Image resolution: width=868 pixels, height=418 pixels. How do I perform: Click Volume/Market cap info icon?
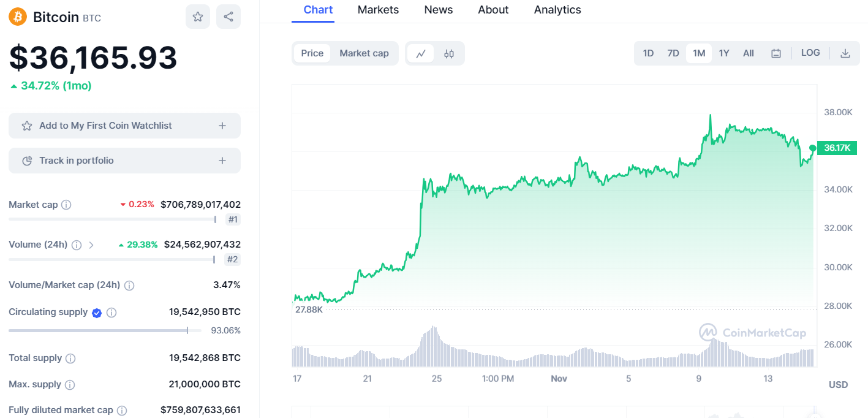(129, 285)
